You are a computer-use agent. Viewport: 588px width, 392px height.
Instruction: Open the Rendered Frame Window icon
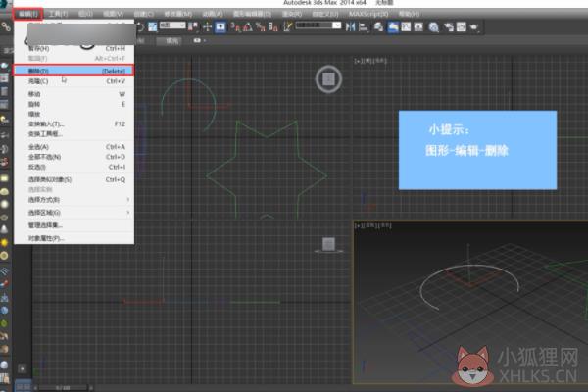pyautogui.click(x=462, y=26)
